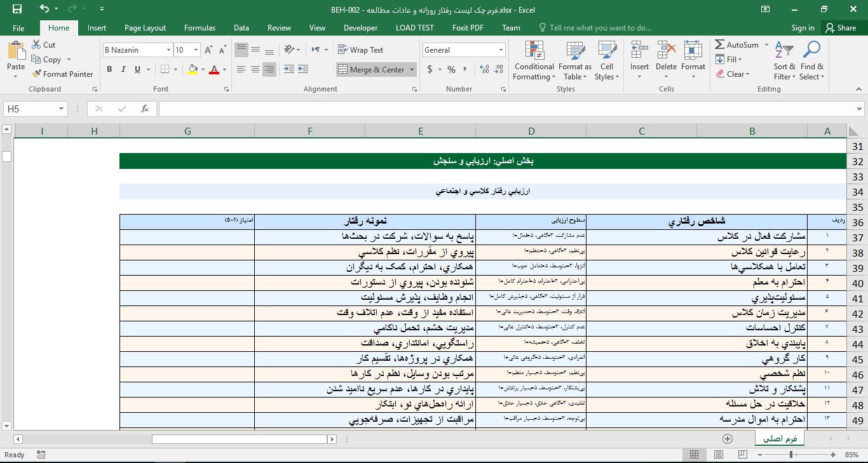Viewport: 868px width, 463px height.
Task: Expand the Merge & Center dropdown arrow
Action: coord(412,70)
